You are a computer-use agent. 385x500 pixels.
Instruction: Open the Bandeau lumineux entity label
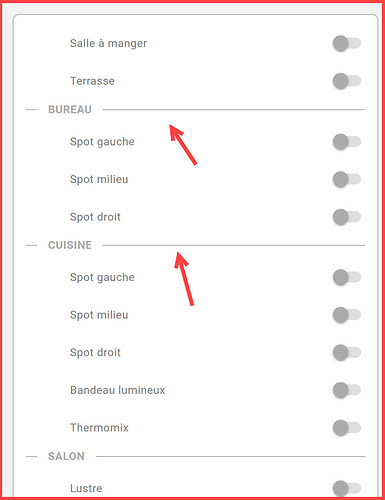[x=118, y=390]
